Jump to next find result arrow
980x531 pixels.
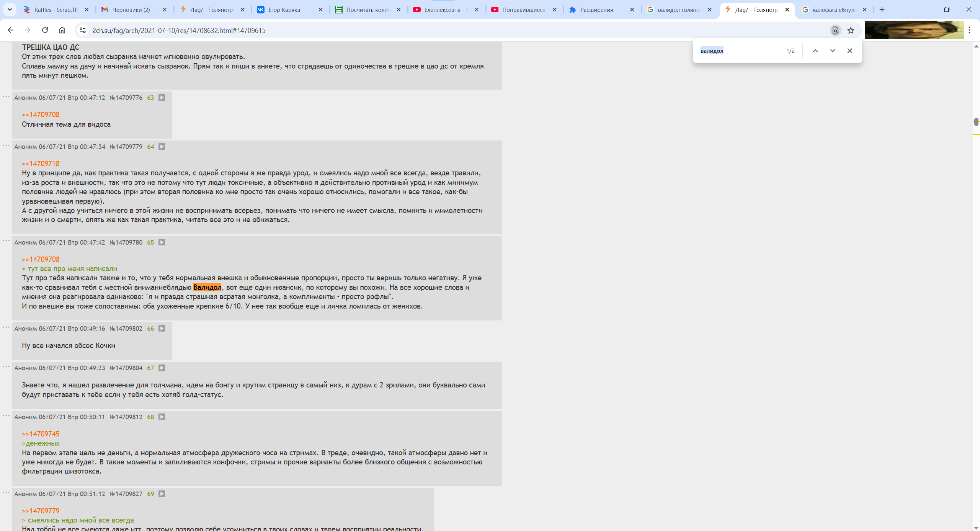[832, 51]
